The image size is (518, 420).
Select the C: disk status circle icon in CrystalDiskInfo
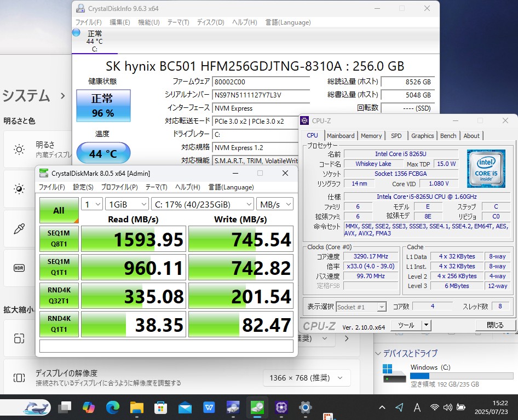click(76, 32)
